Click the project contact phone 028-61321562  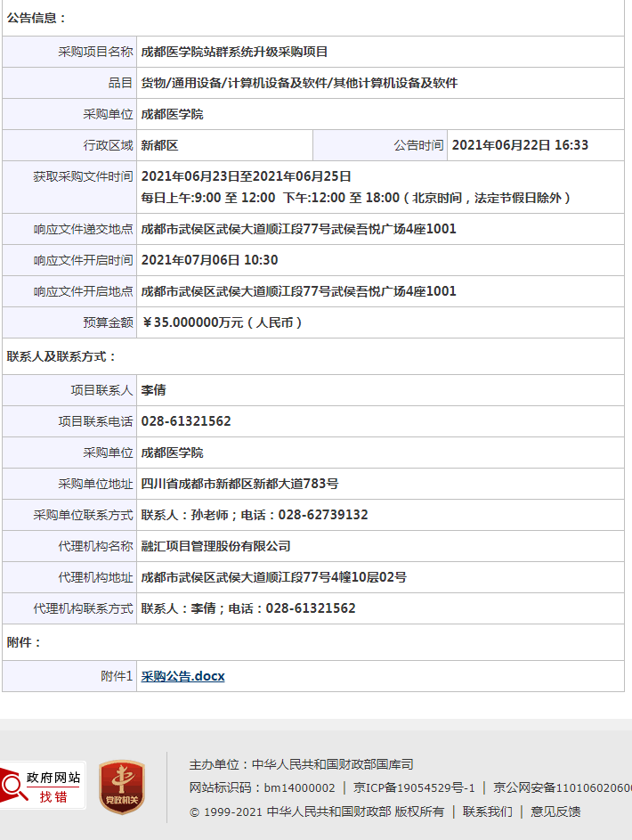186,421
